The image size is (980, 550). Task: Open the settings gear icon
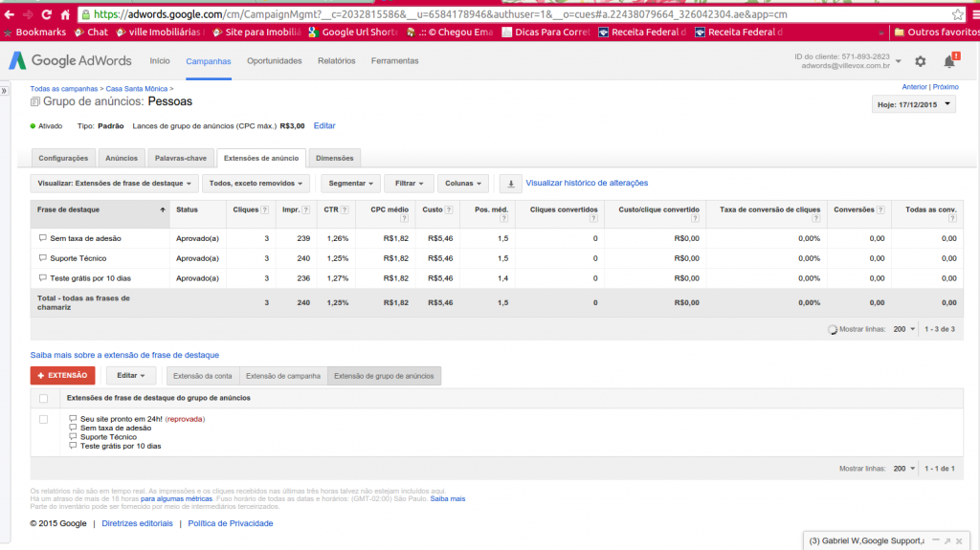coord(920,61)
